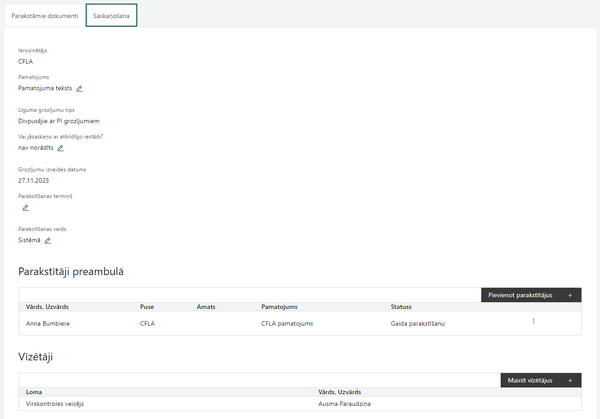Click the Virskontroles veicējs role cell
This screenshot has width=600, height=419.
point(55,404)
